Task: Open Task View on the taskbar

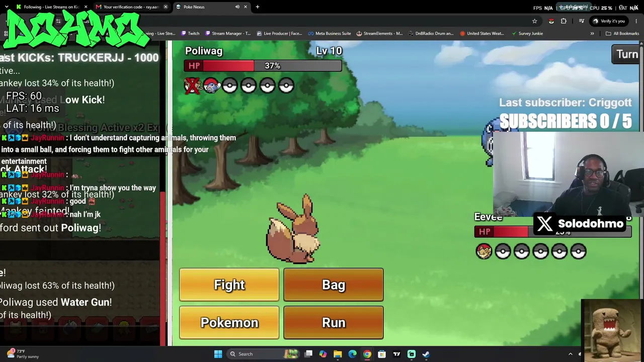Action: click(x=308, y=354)
